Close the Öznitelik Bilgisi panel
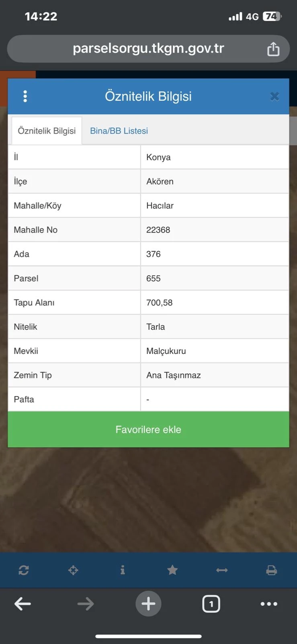Viewport: 297px width, 644px height. coord(274,97)
